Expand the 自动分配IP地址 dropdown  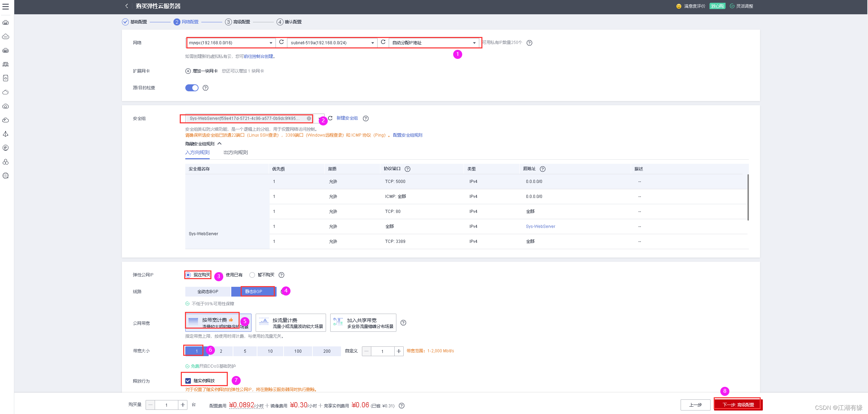pyautogui.click(x=434, y=43)
